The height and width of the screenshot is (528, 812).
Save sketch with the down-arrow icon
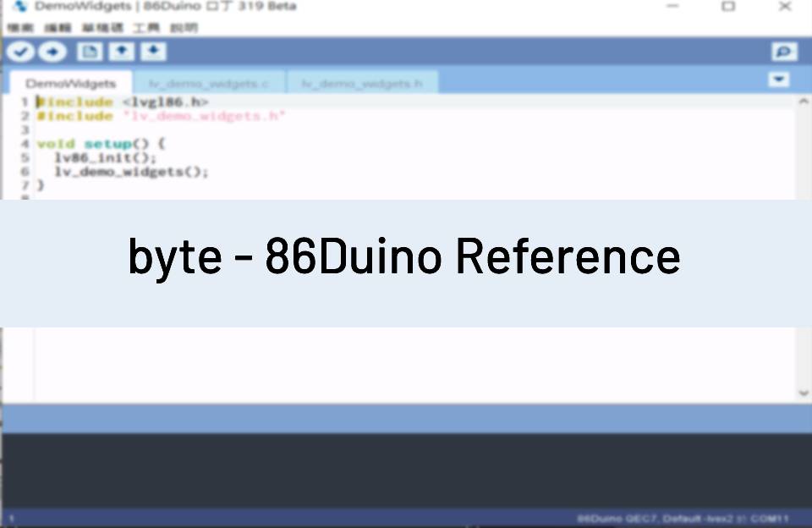(x=153, y=52)
